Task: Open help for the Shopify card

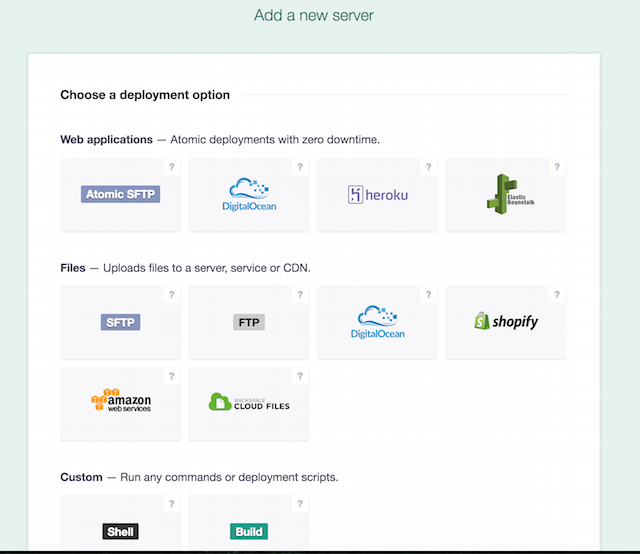Action: (x=557, y=295)
